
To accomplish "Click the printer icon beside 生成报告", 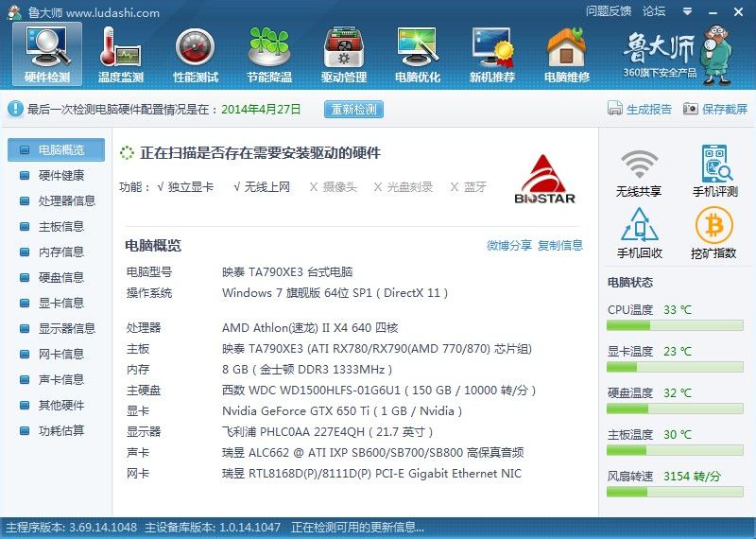I will tap(615, 109).
